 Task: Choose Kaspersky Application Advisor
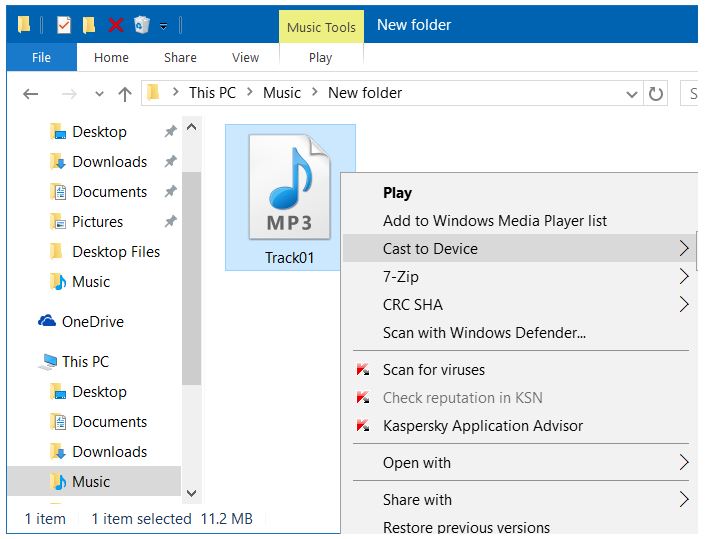520,426
